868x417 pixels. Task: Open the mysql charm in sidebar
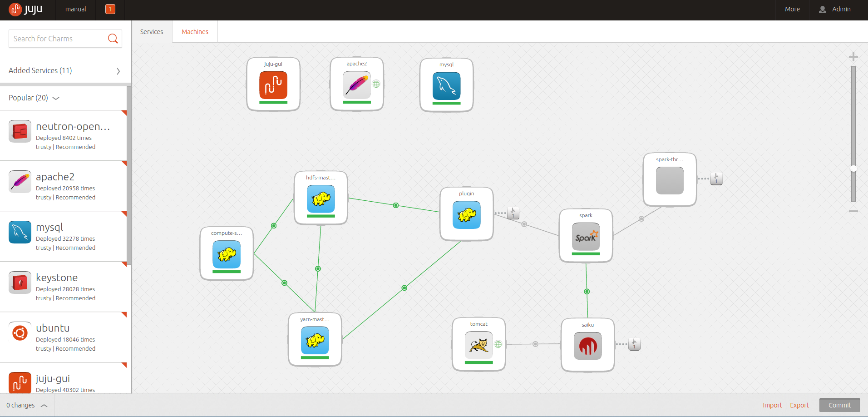(x=64, y=236)
